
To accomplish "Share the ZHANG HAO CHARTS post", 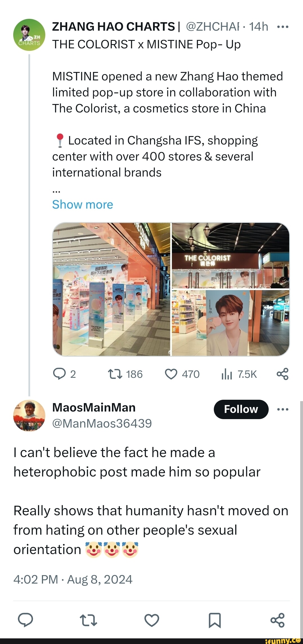I will pos(282,374).
